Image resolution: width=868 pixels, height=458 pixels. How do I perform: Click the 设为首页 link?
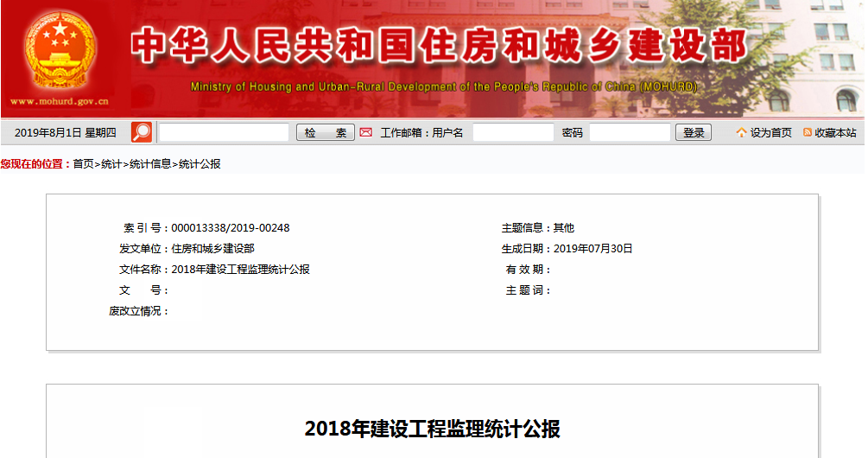pos(770,133)
